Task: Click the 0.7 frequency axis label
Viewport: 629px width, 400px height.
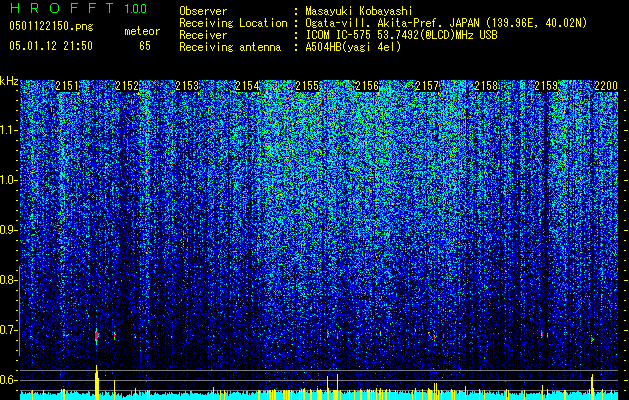Action: pos(8,330)
